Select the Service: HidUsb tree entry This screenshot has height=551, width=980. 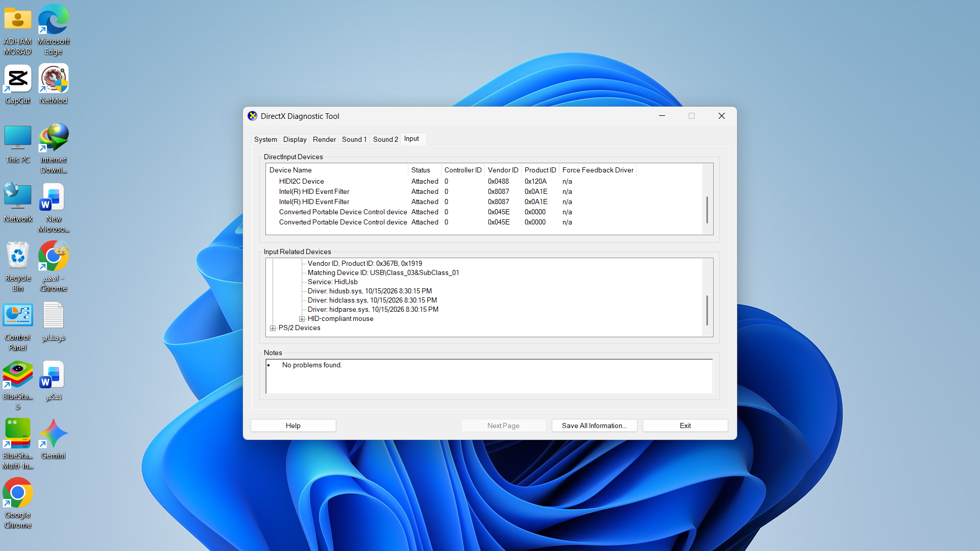[332, 282]
